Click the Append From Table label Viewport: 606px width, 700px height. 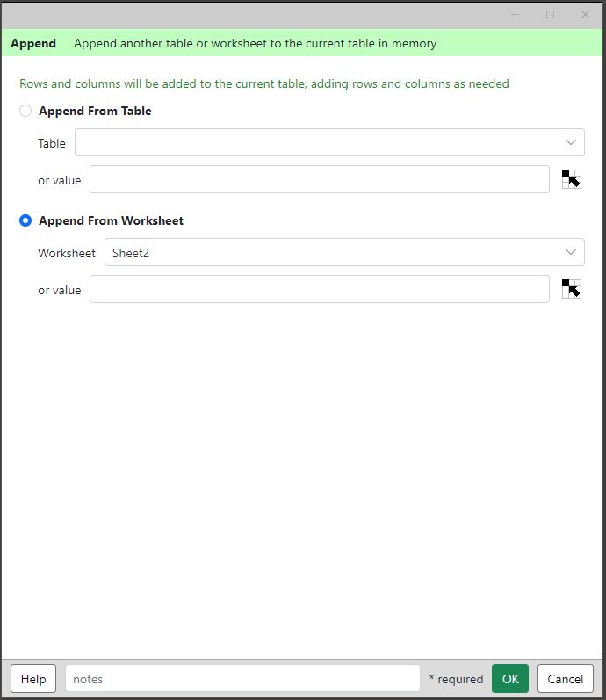coord(95,111)
